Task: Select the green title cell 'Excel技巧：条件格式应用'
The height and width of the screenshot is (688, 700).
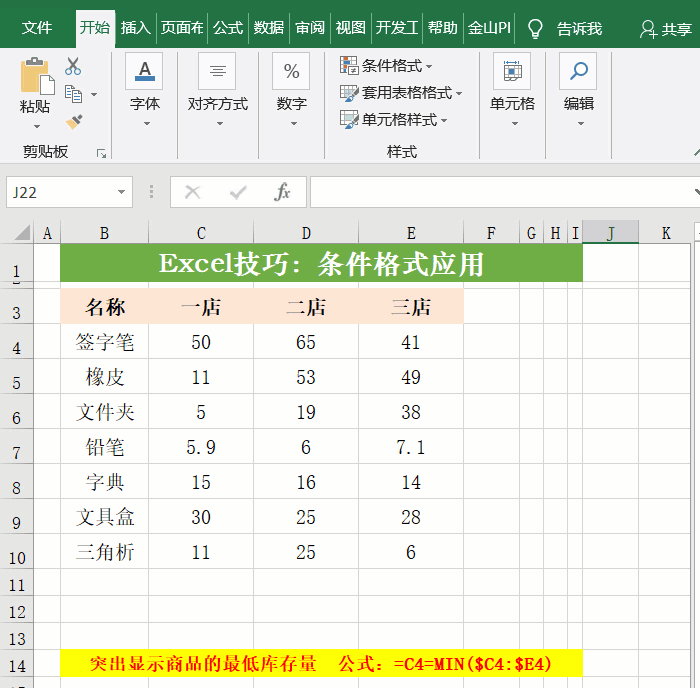Action: 321,263
